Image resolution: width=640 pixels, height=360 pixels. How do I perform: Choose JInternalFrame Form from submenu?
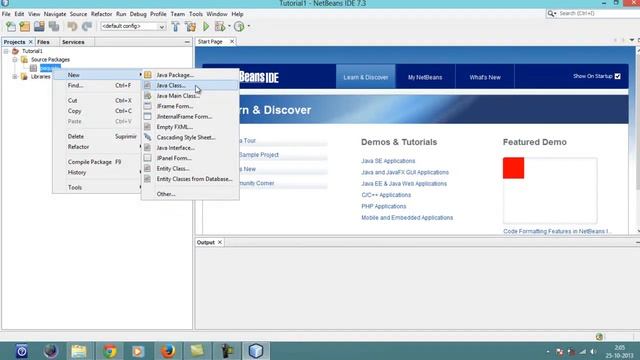click(x=190, y=117)
